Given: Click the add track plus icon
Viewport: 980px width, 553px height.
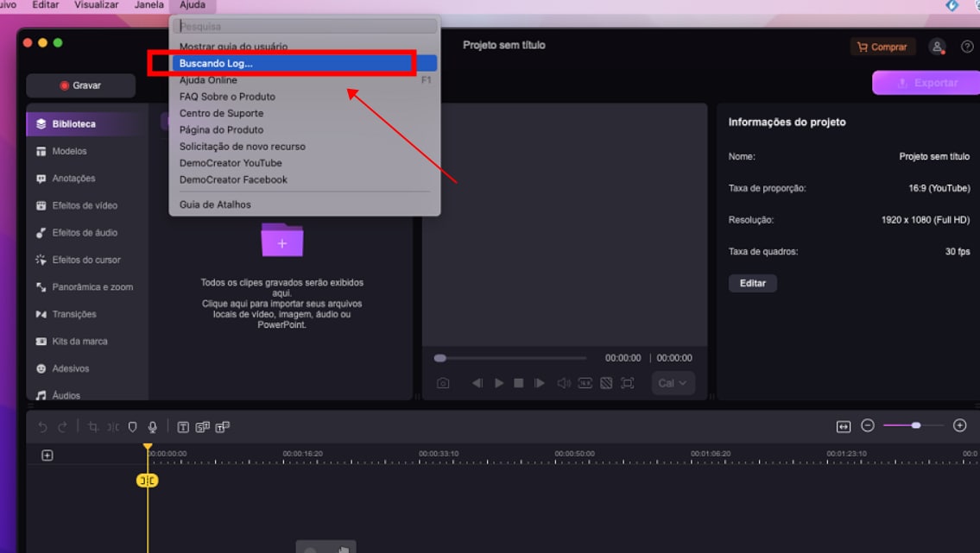Looking at the screenshot, I should pos(47,456).
